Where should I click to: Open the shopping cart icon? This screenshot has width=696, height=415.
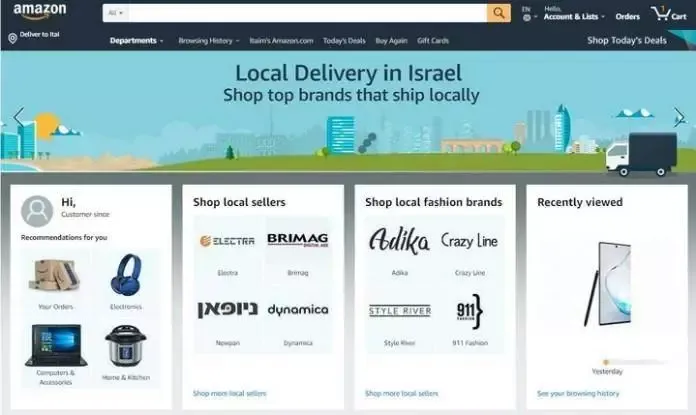pyautogui.click(x=660, y=13)
